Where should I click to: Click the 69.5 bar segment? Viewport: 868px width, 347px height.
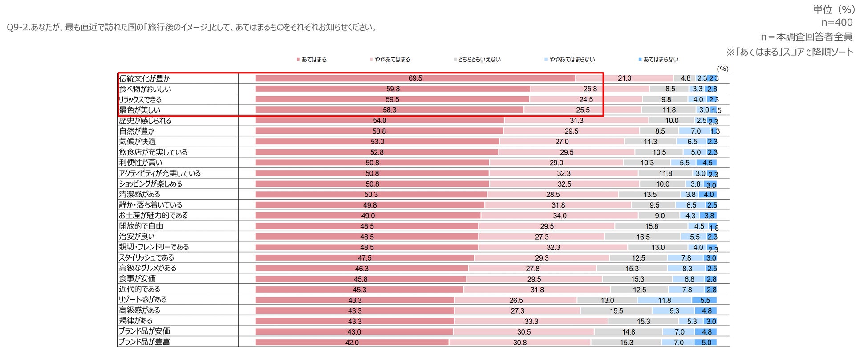point(415,78)
